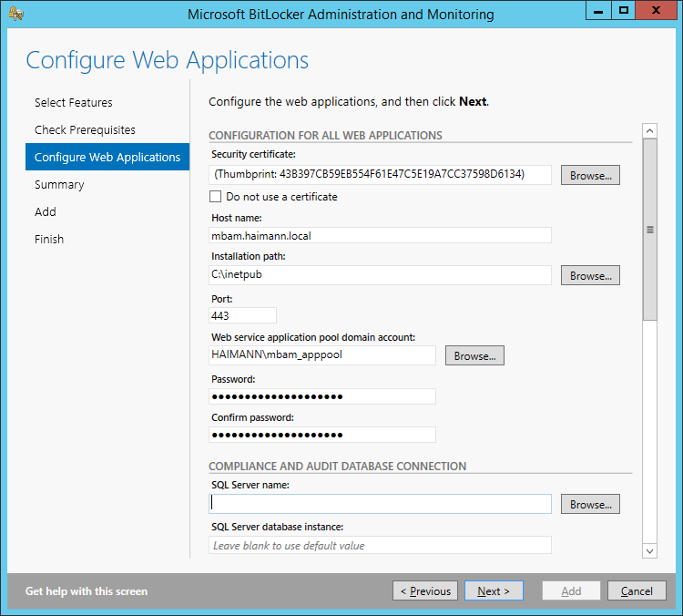Screen dimensions: 683x616
Task: Click the Confirm password field
Action: point(322,435)
